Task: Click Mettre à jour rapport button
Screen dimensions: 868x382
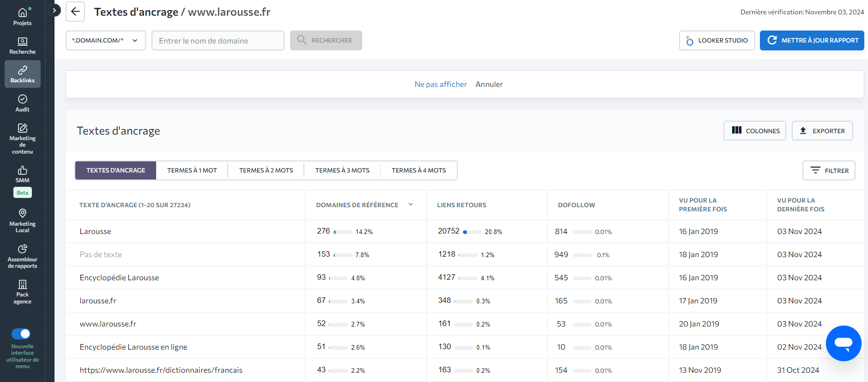Action: (x=812, y=40)
